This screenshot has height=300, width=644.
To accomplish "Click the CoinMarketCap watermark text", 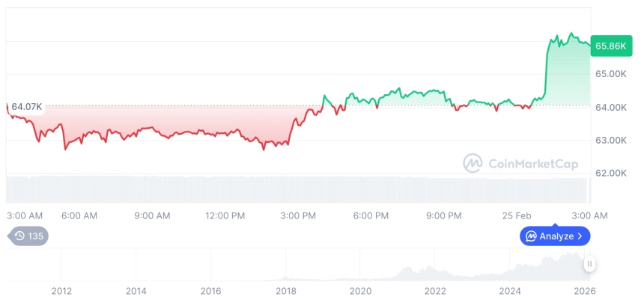I will (533, 163).
